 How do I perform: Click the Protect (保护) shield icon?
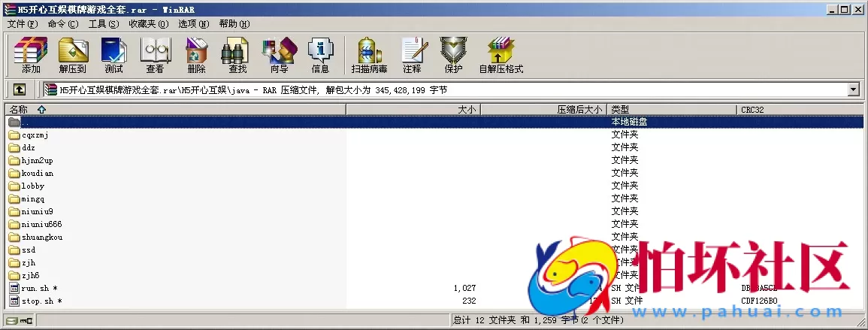click(453, 56)
